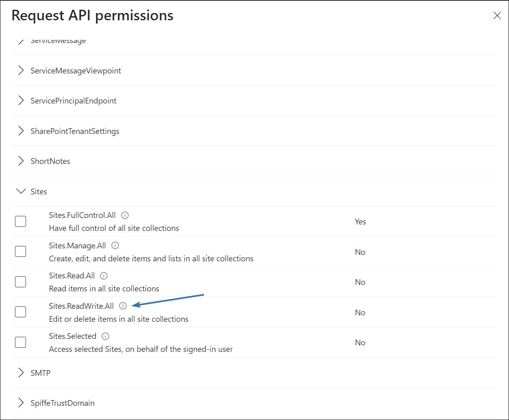
Task: Expand the ShortNotes permission group
Action: tap(20, 161)
